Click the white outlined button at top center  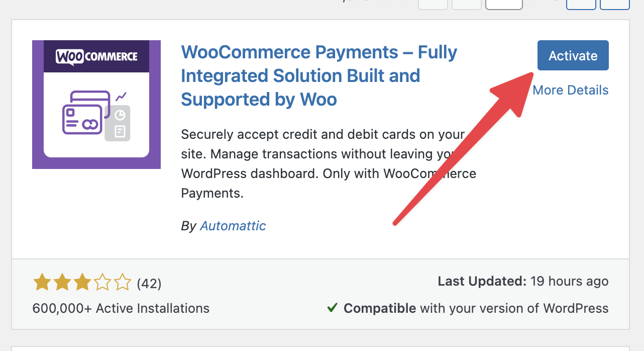(x=503, y=5)
